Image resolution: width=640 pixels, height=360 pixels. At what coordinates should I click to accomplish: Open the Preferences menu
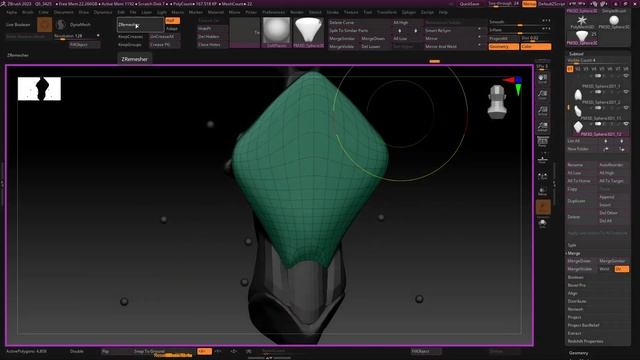[273, 12]
